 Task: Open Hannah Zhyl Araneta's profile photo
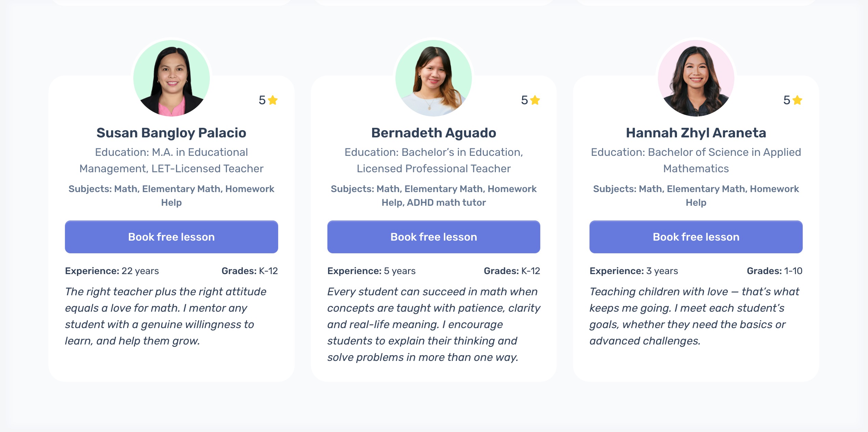click(x=696, y=78)
